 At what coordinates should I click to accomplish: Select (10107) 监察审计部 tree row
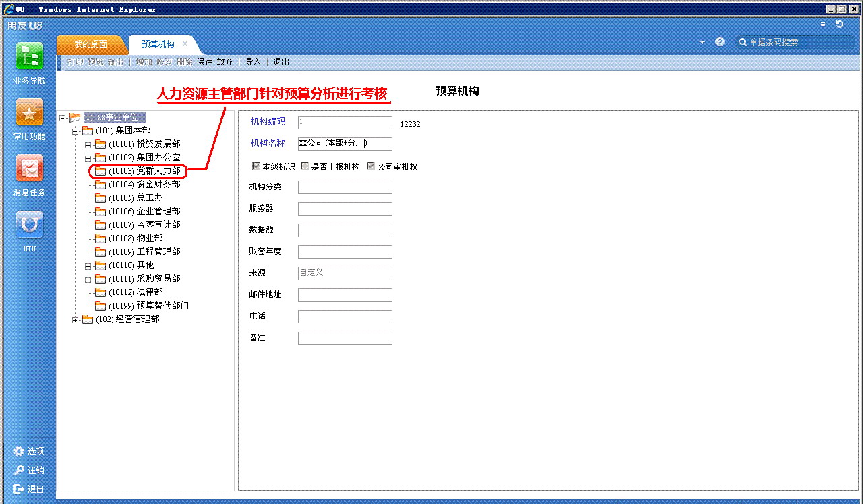click(144, 225)
